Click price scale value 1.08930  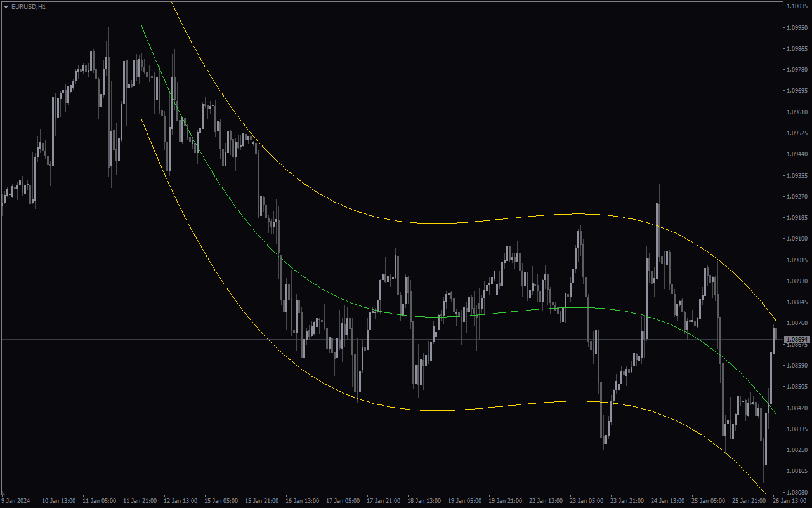797,281
